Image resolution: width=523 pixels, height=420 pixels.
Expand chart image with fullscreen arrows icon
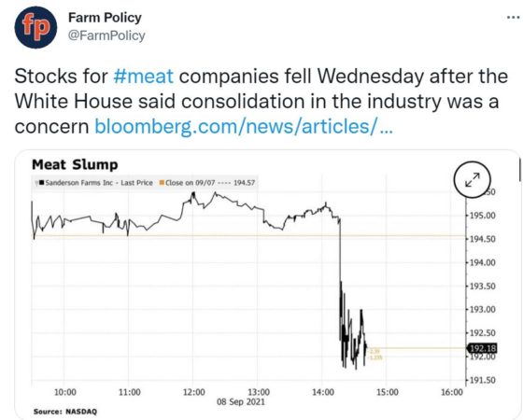473,179
